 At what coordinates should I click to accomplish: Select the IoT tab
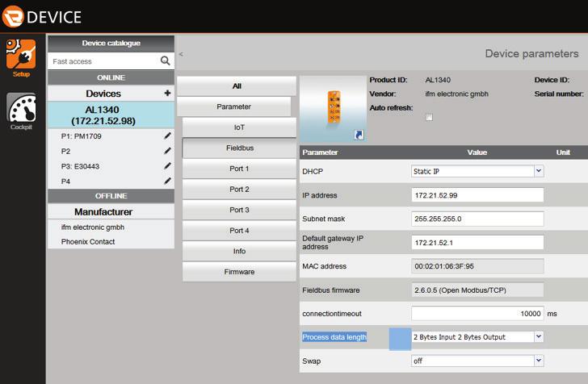tap(239, 127)
